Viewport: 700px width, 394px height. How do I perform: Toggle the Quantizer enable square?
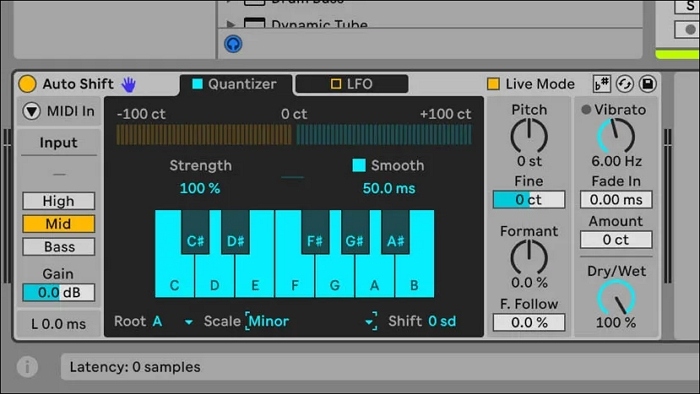pyautogui.click(x=197, y=84)
